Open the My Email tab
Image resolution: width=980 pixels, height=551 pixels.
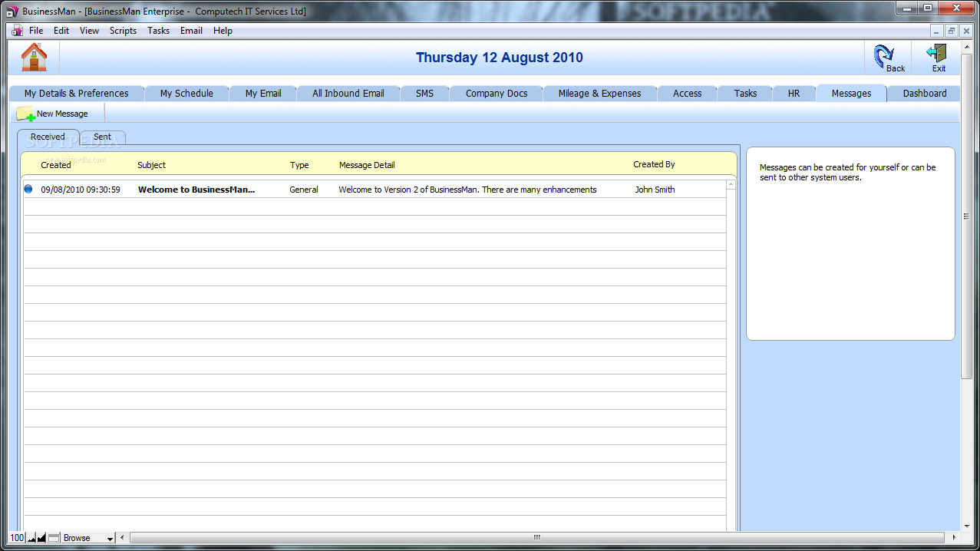tap(263, 94)
